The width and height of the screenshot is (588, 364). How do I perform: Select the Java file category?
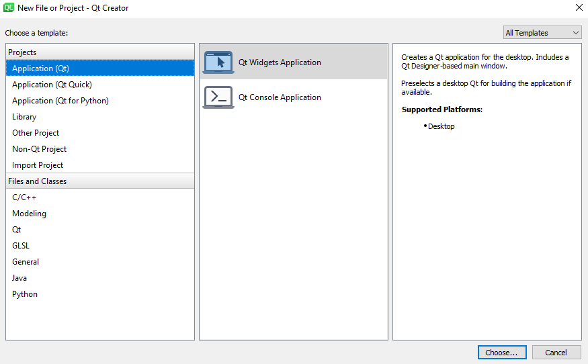point(19,278)
